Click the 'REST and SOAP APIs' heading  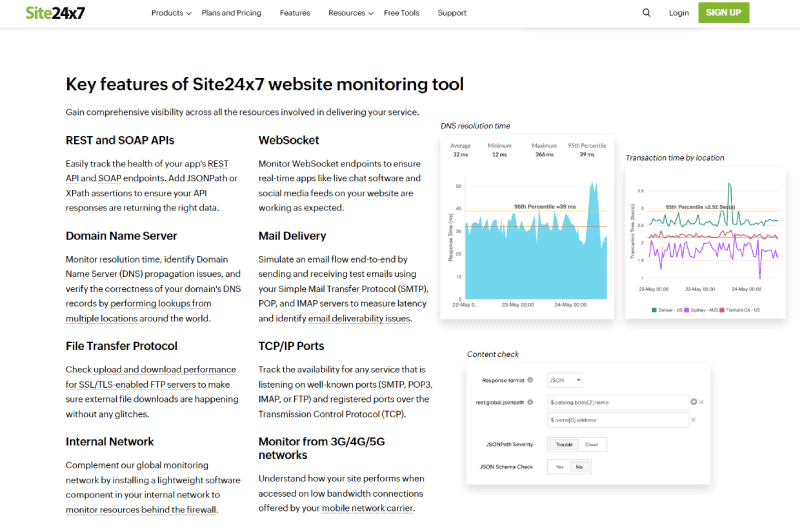click(x=120, y=140)
